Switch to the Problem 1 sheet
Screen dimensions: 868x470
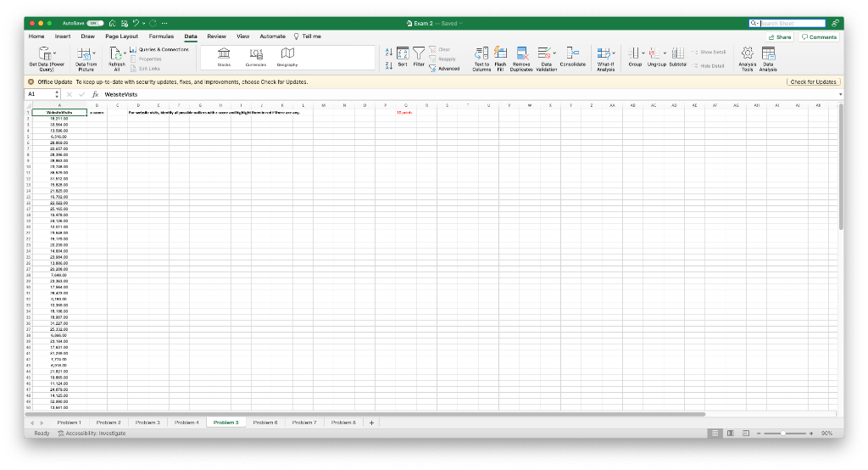(70, 422)
